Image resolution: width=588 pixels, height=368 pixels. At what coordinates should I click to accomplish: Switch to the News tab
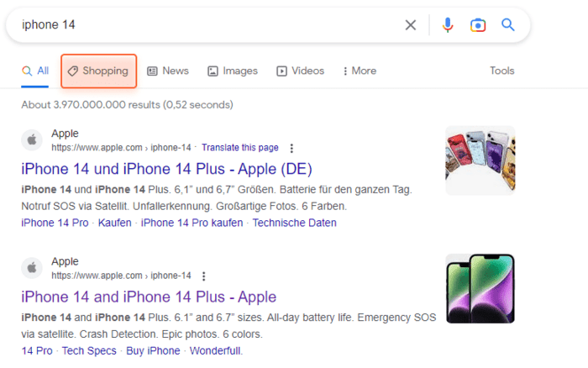tap(168, 71)
